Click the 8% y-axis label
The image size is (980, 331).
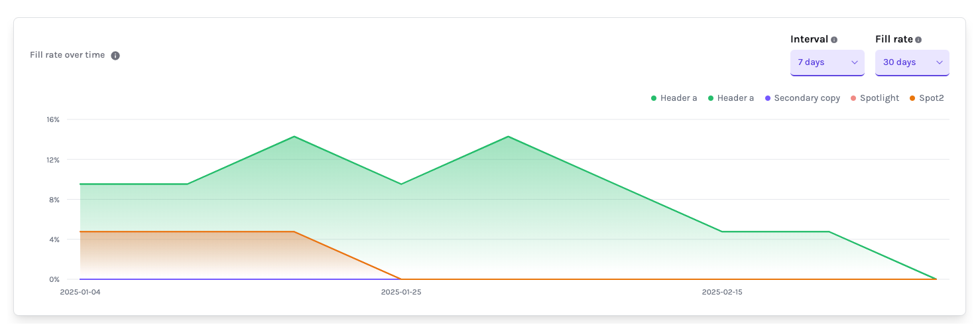pyautogui.click(x=54, y=200)
